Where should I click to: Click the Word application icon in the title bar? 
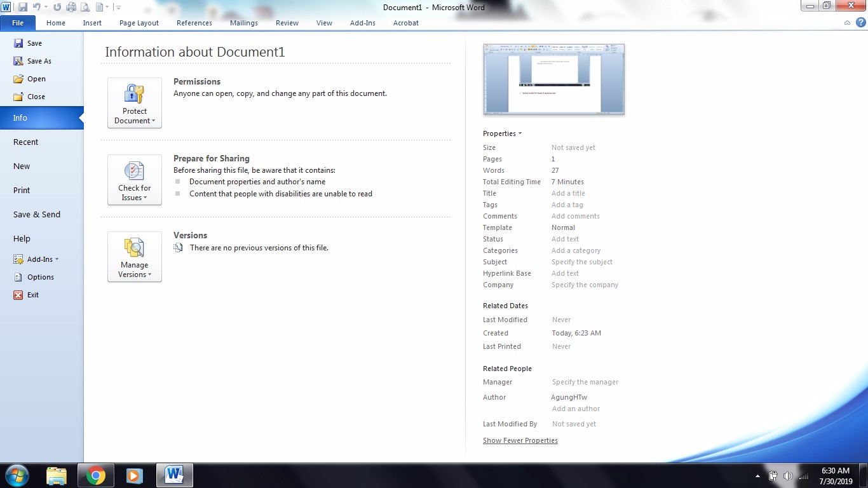click(6, 7)
